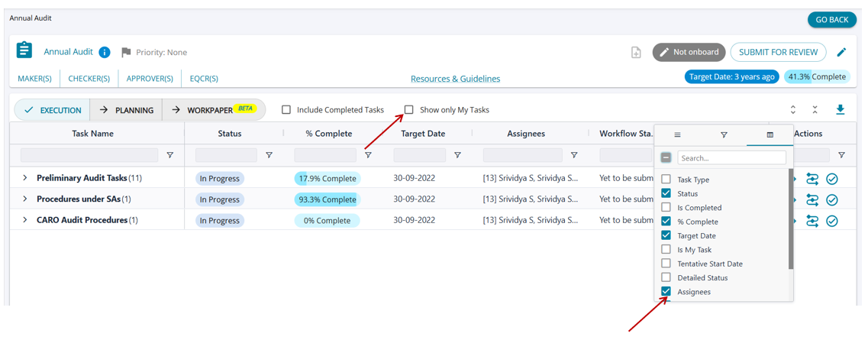Expand Preliminary Audit Tasks group
The height and width of the screenshot is (340, 868).
tap(25, 178)
